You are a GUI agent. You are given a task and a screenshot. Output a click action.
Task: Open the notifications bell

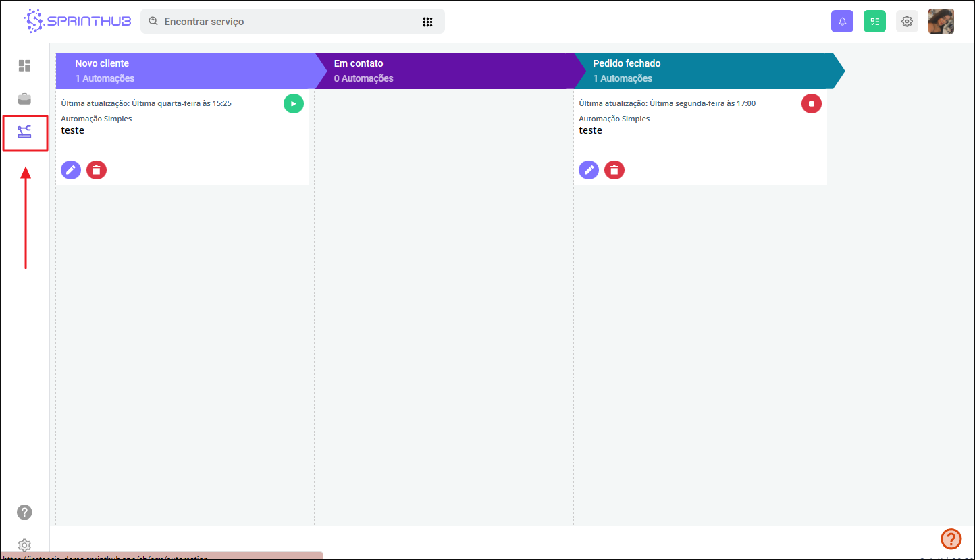(842, 22)
